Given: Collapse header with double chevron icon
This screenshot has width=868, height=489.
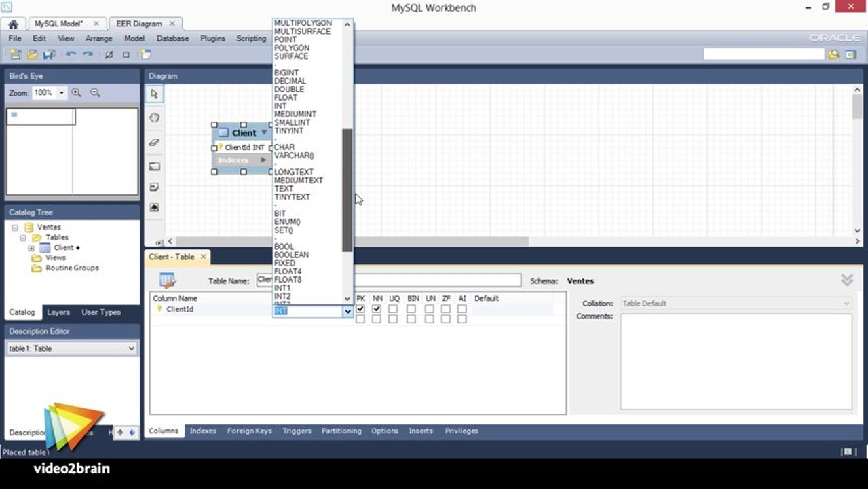Looking at the screenshot, I should pos(846,280).
